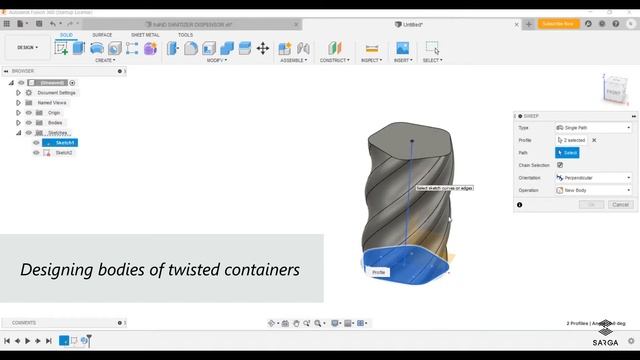Select the Joint tool

(303, 48)
